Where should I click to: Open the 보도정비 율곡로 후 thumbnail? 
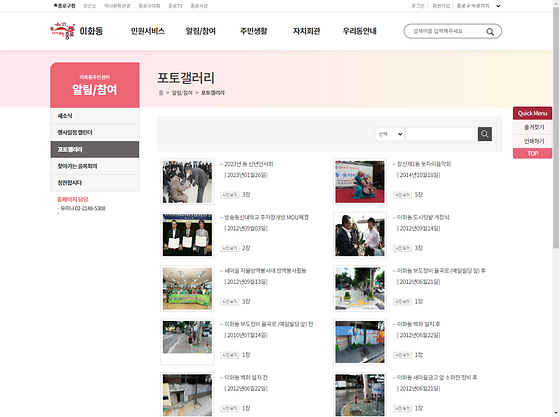360,288
